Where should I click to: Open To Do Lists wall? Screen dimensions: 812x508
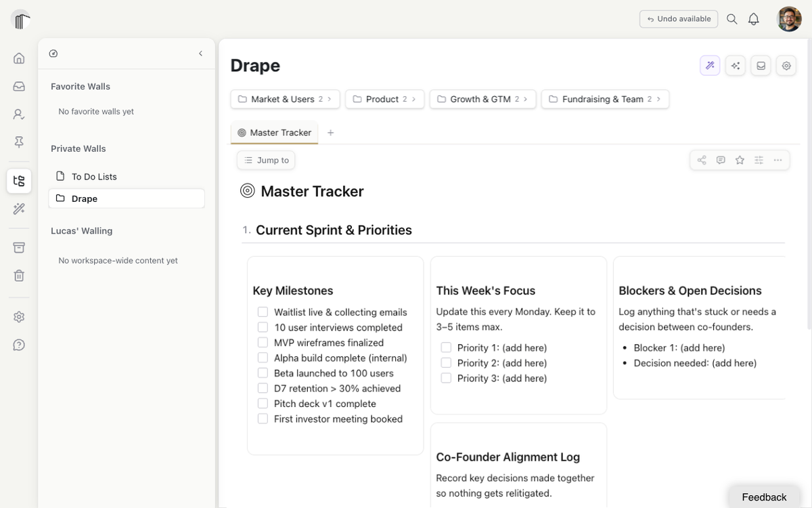click(x=127, y=177)
